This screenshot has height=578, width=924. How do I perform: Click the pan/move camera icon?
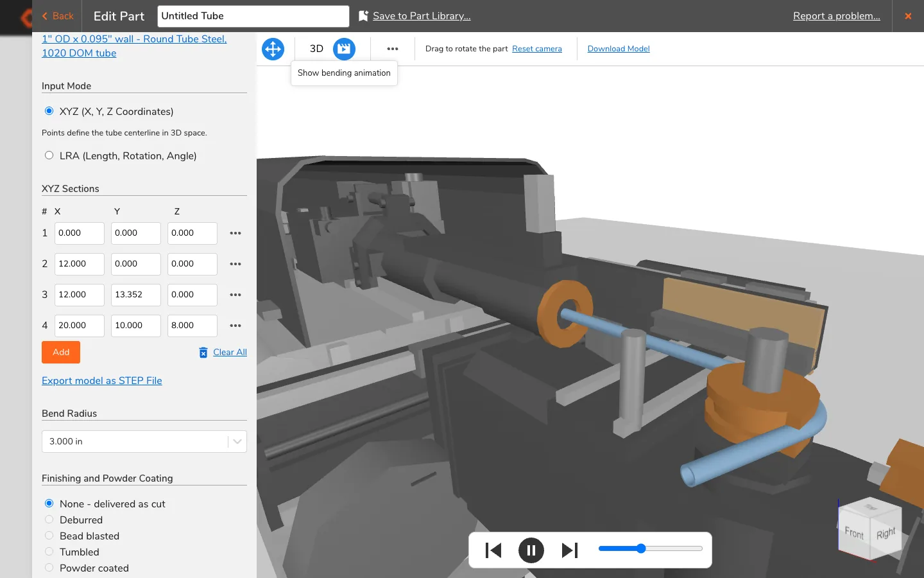tap(273, 49)
